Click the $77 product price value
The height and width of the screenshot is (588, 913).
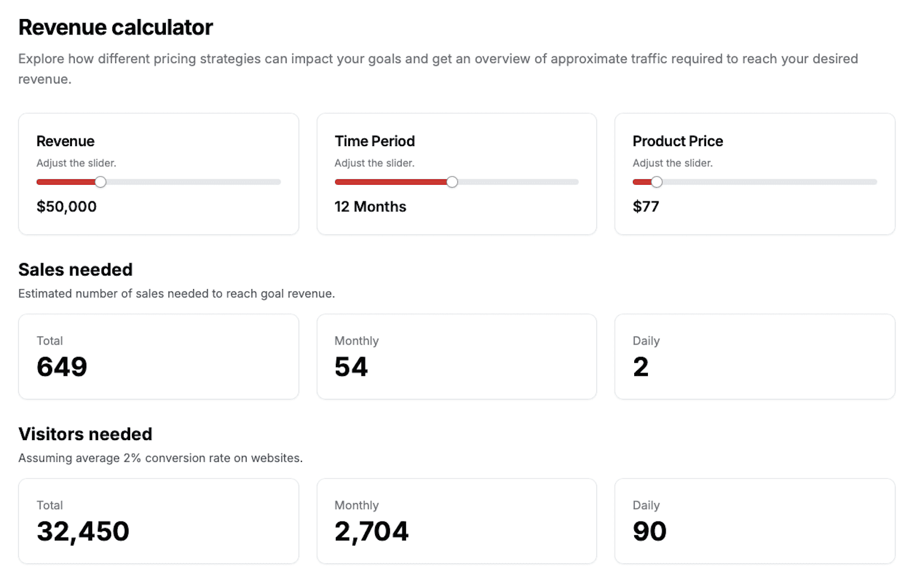tap(646, 206)
